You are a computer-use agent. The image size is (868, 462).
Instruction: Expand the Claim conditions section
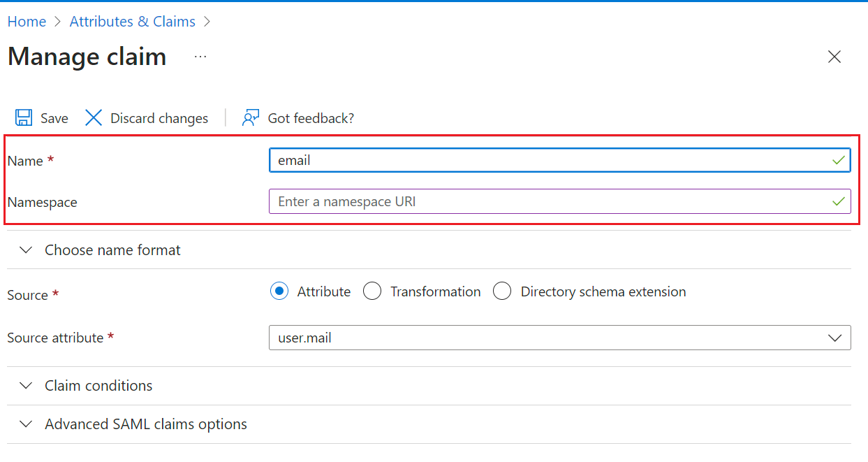pos(98,386)
